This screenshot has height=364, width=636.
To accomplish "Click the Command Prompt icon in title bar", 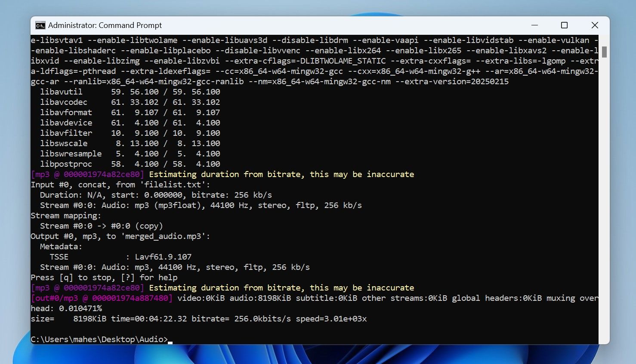I will [40, 25].
